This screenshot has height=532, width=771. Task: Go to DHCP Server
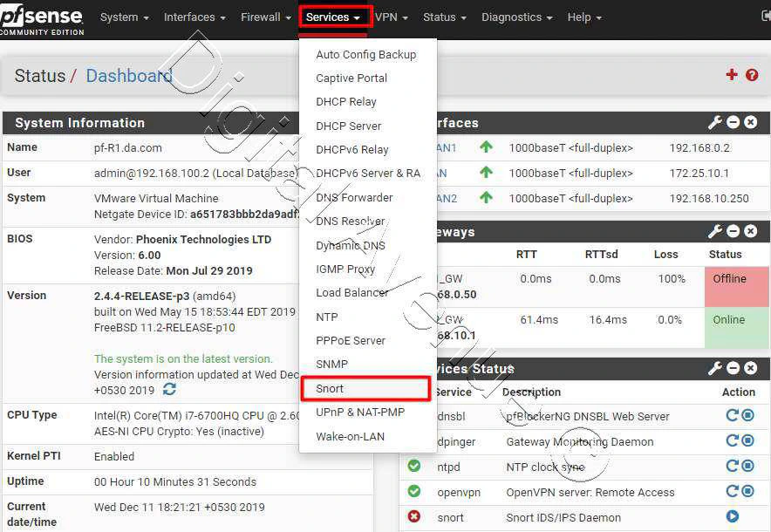[x=367, y=126]
